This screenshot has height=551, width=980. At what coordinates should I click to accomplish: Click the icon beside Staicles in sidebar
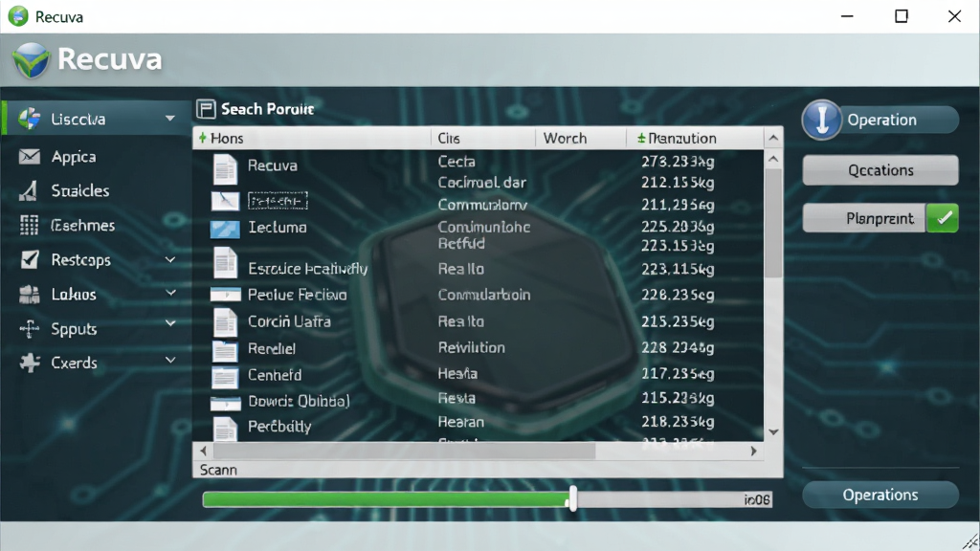[28, 190]
